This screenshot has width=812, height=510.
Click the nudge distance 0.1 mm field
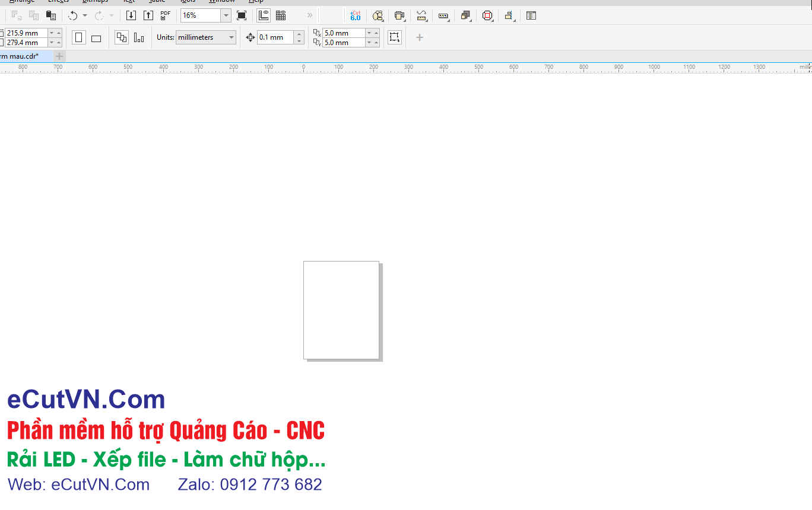275,37
